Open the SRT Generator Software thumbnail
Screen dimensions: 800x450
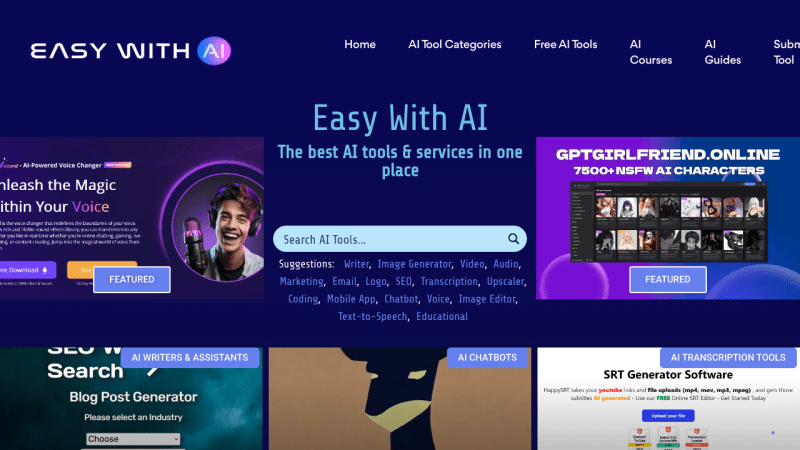coord(668,399)
